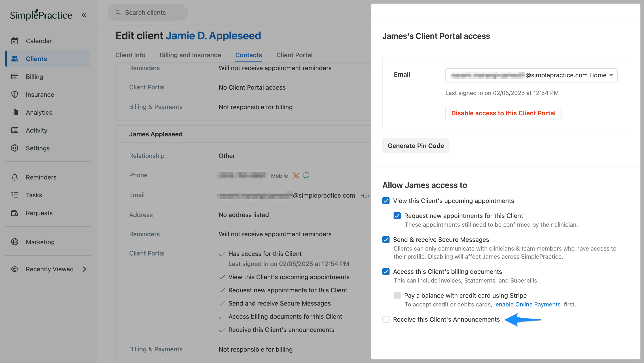Check Receive this Client's Announcements
The image size is (644, 363).
pyautogui.click(x=386, y=320)
